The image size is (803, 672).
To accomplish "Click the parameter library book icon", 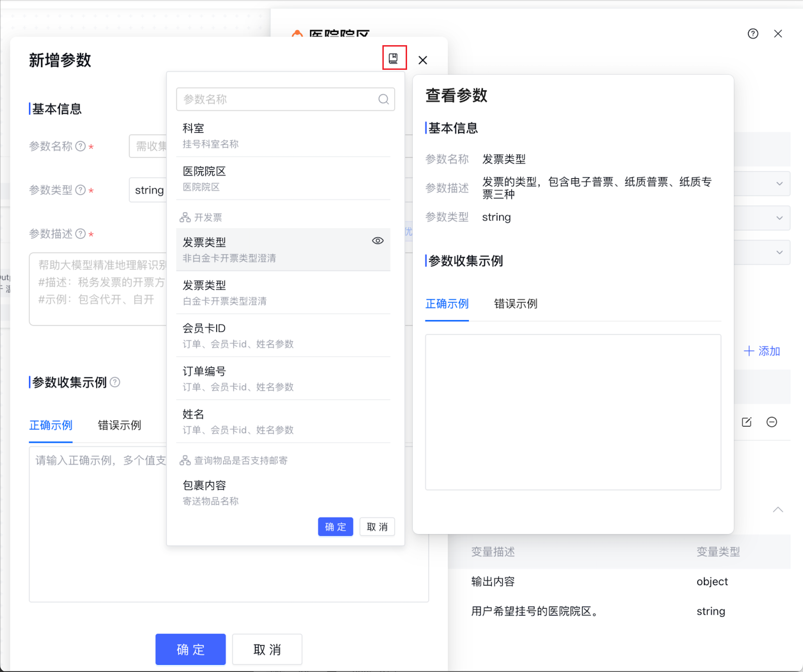I will coord(394,58).
